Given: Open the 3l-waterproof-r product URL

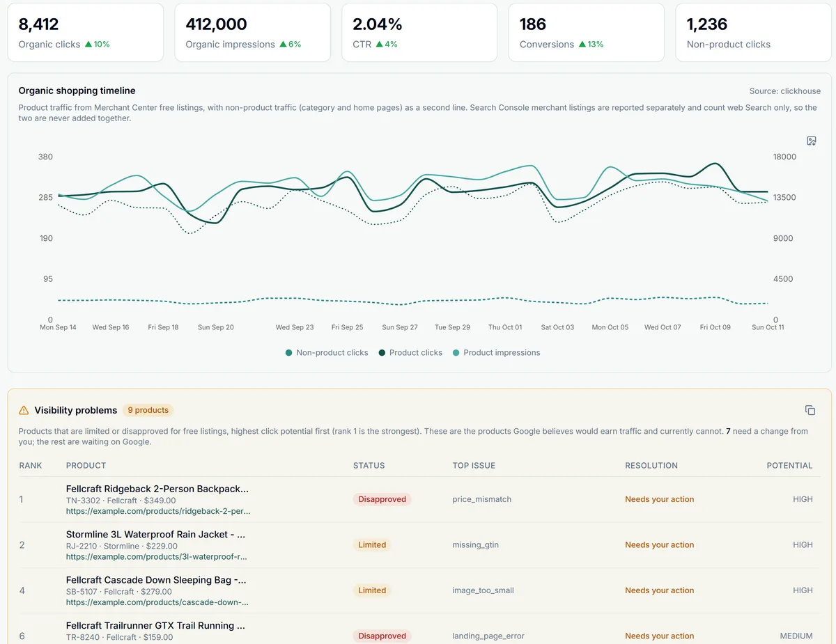Looking at the screenshot, I should pyautogui.click(x=157, y=557).
